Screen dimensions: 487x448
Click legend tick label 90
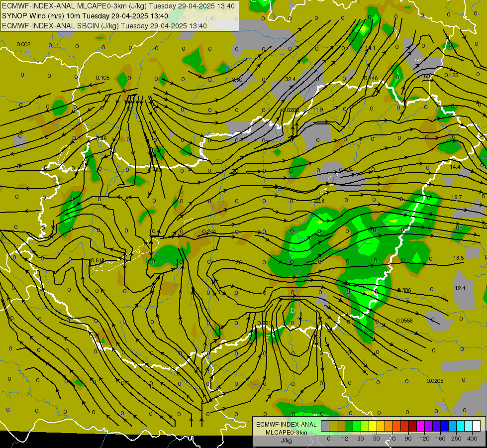(x=408, y=439)
